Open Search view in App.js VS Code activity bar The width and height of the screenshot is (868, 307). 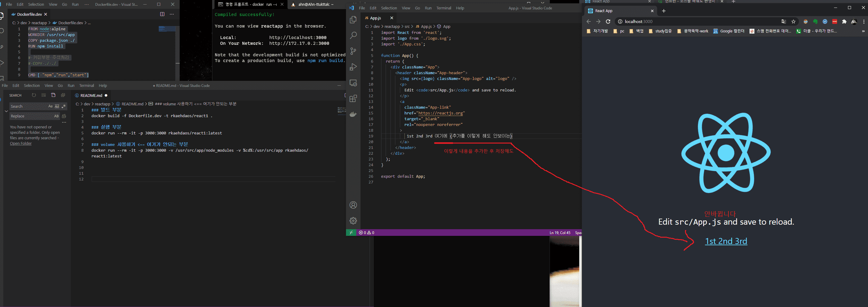click(353, 35)
